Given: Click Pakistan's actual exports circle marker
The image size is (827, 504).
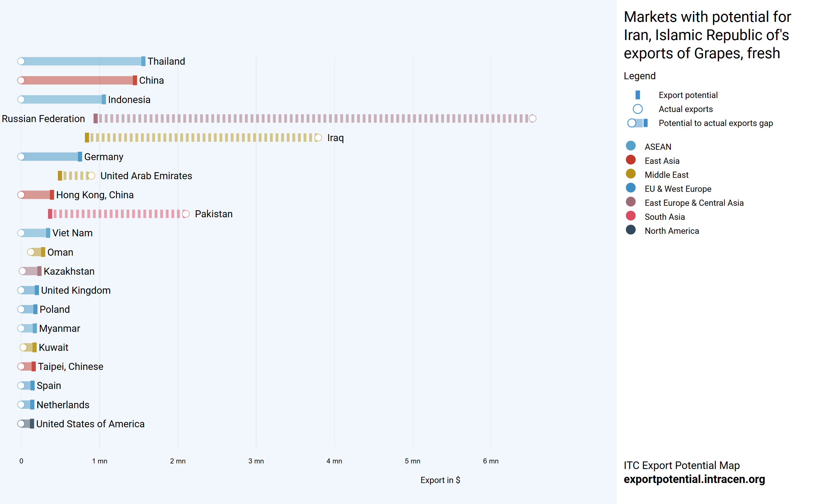Looking at the screenshot, I should [x=186, y=214].
